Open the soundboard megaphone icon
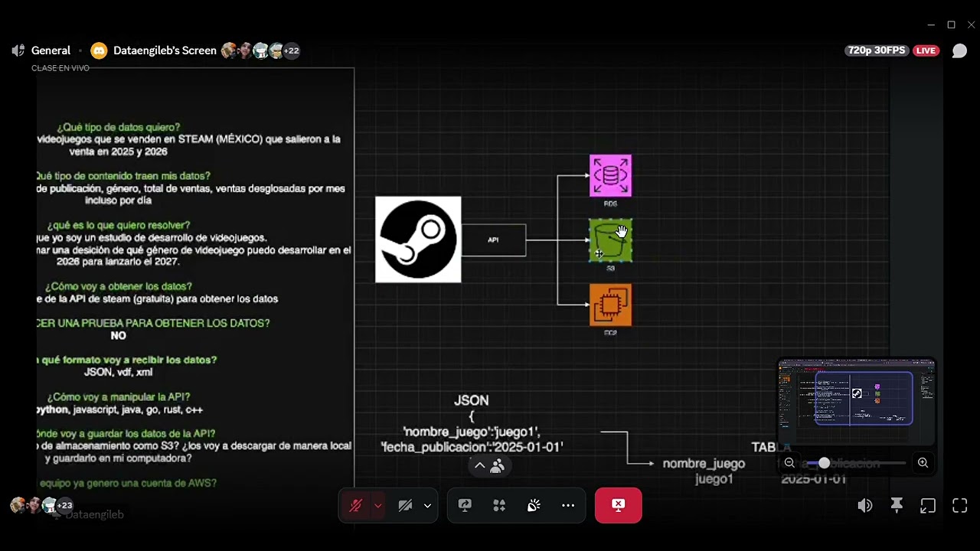Screen dimensions: 980x551 coord(534,505)
